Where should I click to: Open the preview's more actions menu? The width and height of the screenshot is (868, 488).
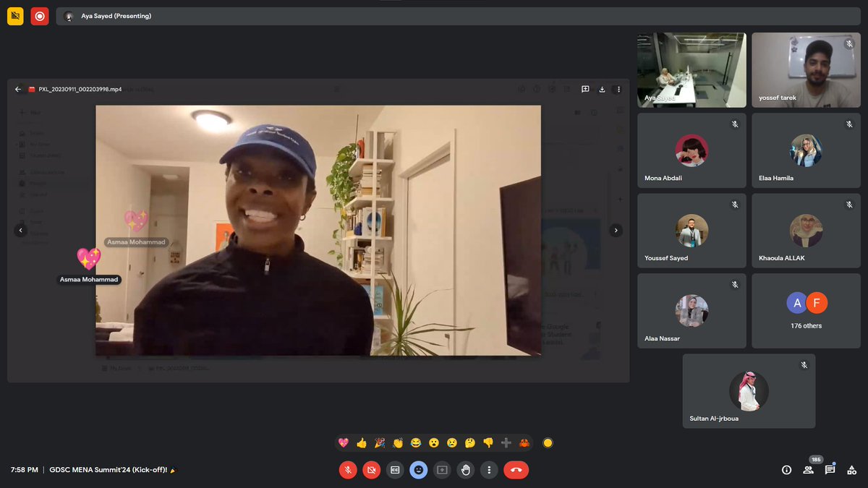coord(618,90)
